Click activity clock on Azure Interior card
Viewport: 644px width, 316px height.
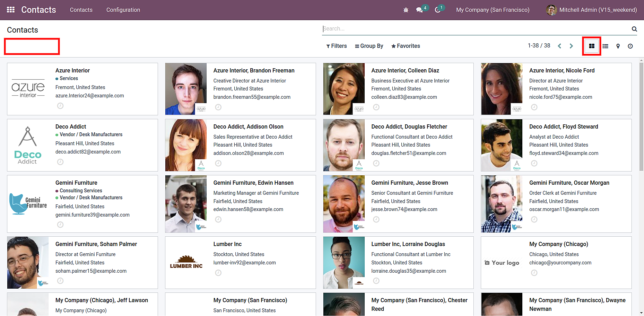(60, 106)
